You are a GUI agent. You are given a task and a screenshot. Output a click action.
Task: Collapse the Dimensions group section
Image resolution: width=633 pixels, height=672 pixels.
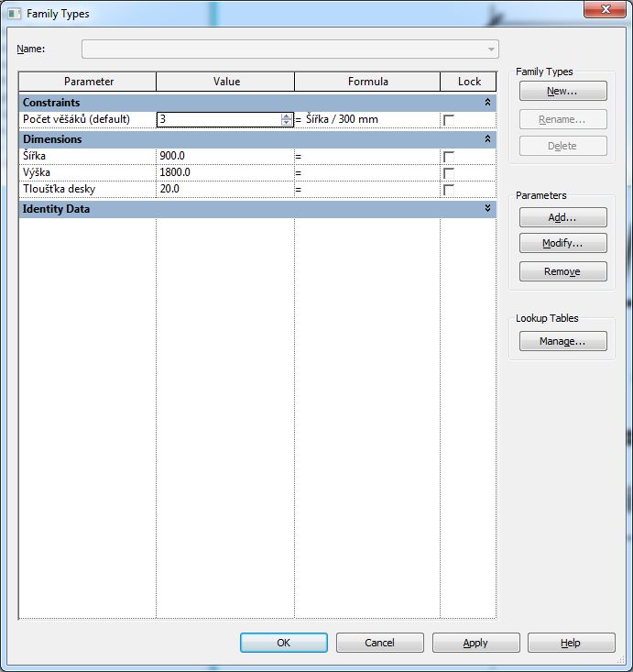coord(487,139)
